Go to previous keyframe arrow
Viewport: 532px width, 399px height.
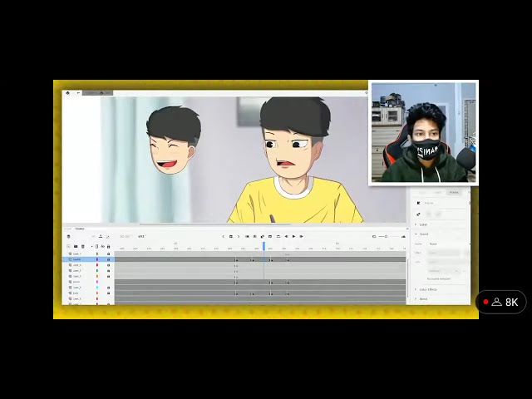tap(224, 236)
